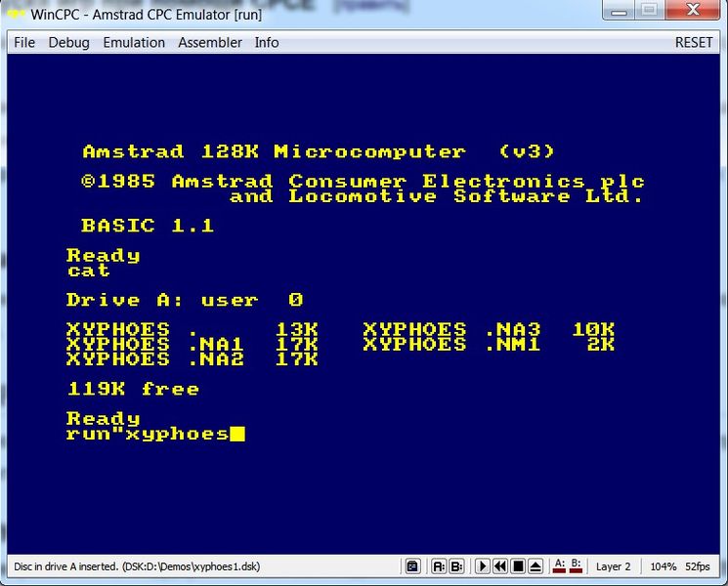Screen dimensions: 728x586
Task: Minimize the WinCPC window
Action: click(x=619, y=10)
